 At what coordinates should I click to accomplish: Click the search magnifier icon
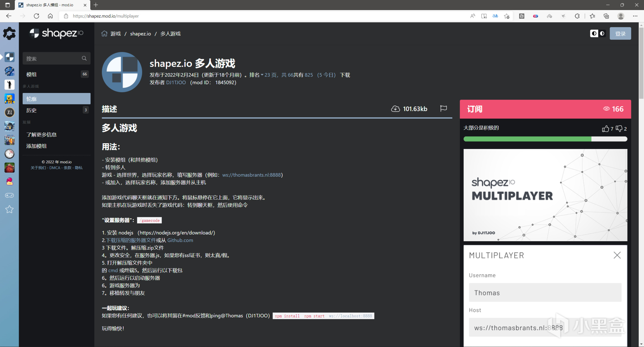pos(84,58)
